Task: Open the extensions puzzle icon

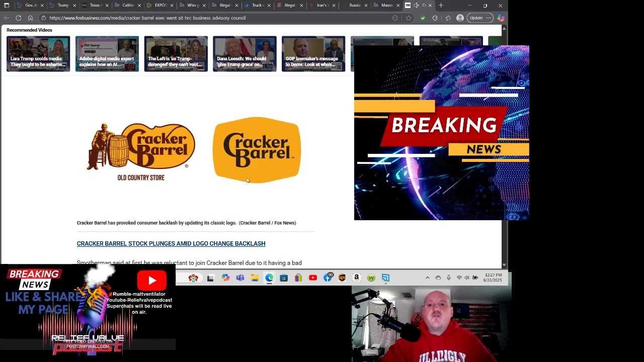Action: click(x=435, y=18)
